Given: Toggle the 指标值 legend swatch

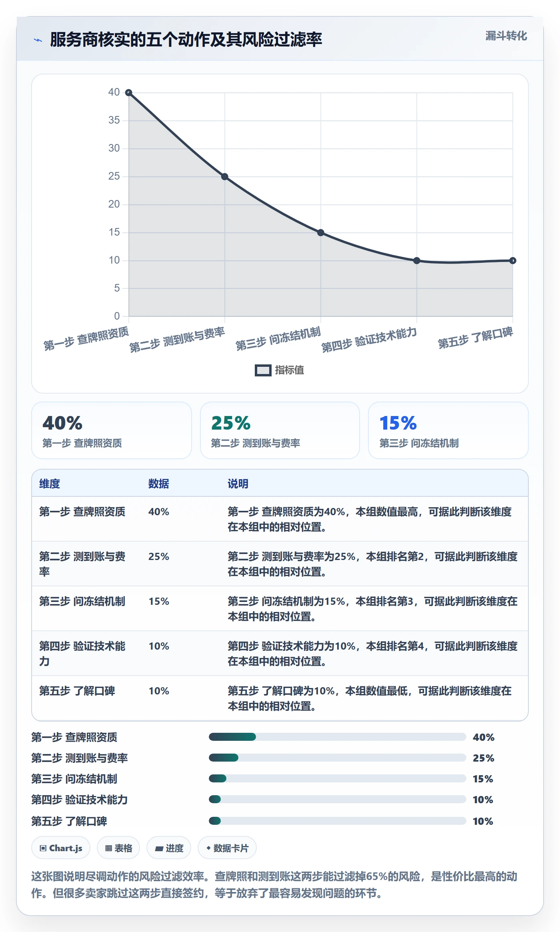Looking at the screenshot, I should pyautogui.click(x=263, y=370).
